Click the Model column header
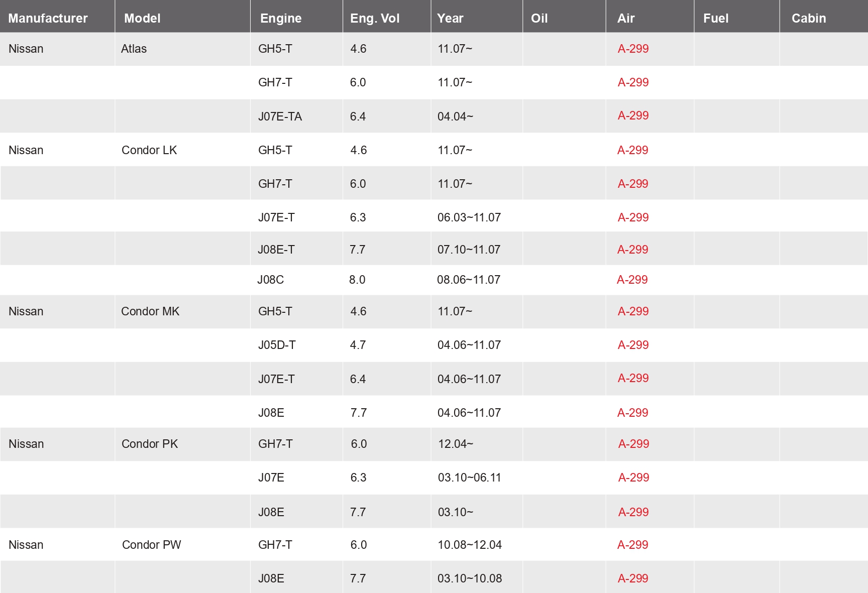The width and height of the screenshot is (868, 593). [x=142, y=18]
